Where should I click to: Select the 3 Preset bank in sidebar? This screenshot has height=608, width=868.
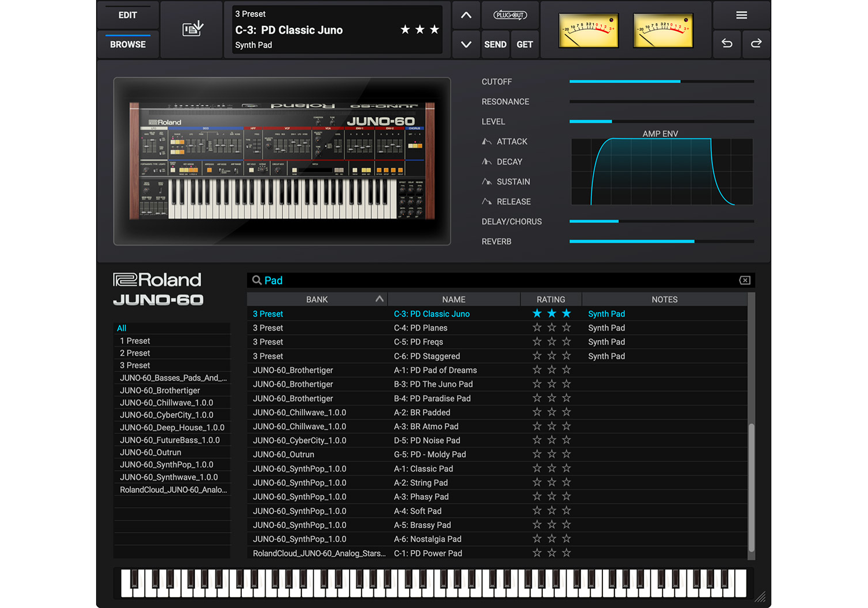click(x=172, y=365)
